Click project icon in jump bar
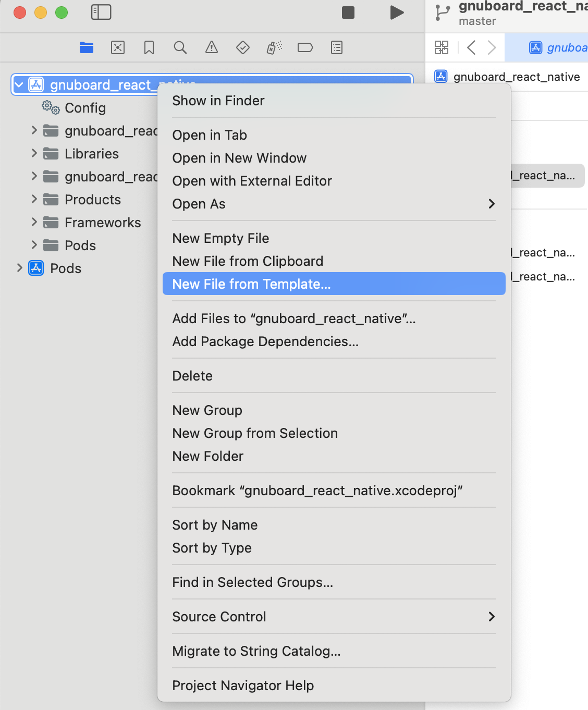The image size is (588, 710). click(x=441, y=77)
